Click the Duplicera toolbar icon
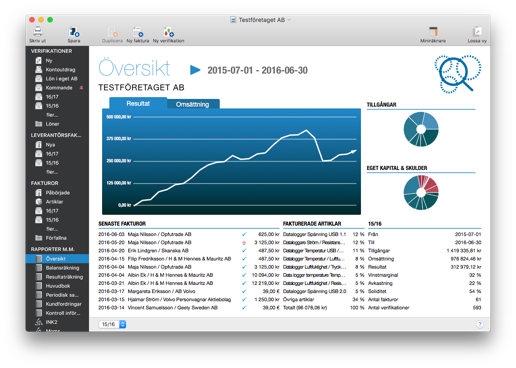516x368 pixels. coord(112,32)
